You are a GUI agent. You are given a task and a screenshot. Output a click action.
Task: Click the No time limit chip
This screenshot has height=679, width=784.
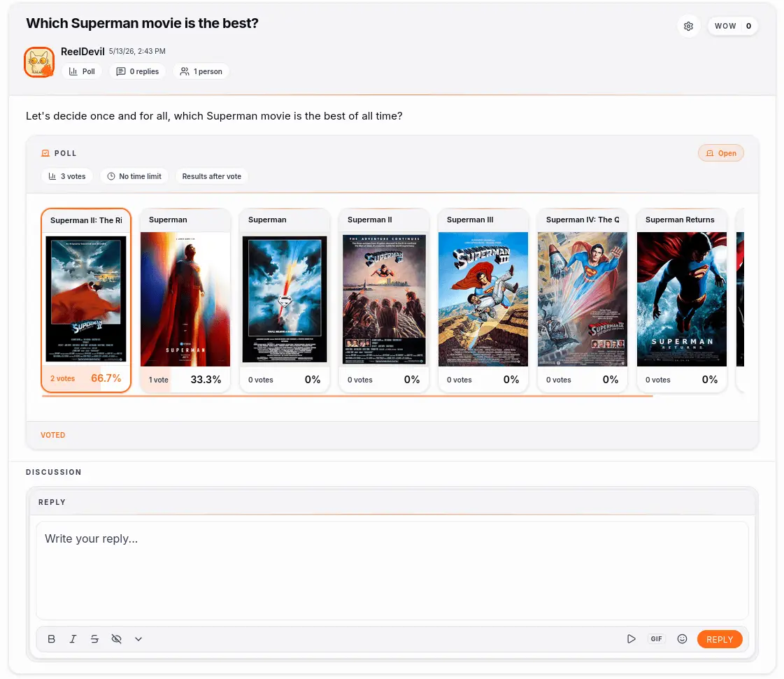coord(134,176)
